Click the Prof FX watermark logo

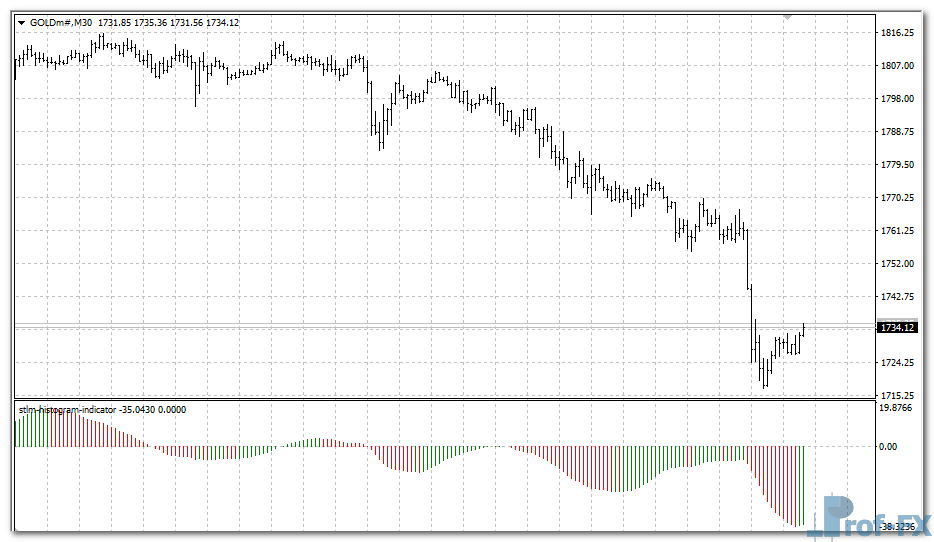872,517
